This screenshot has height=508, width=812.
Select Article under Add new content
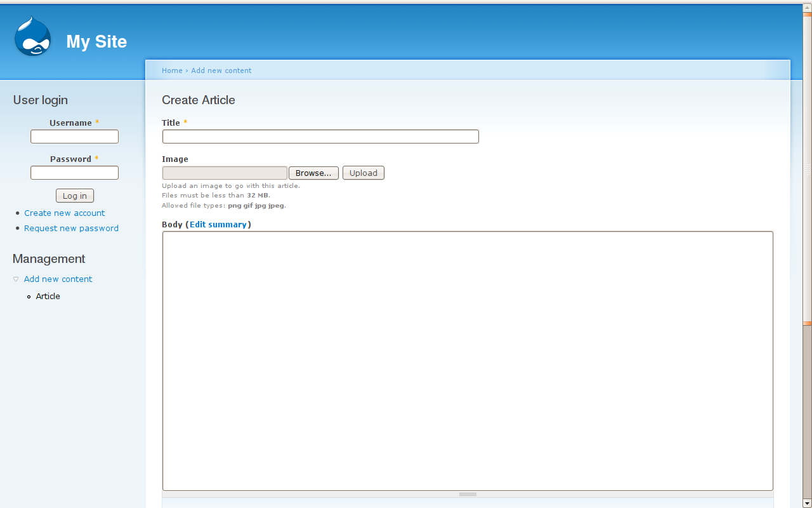(x=48, y=296)
